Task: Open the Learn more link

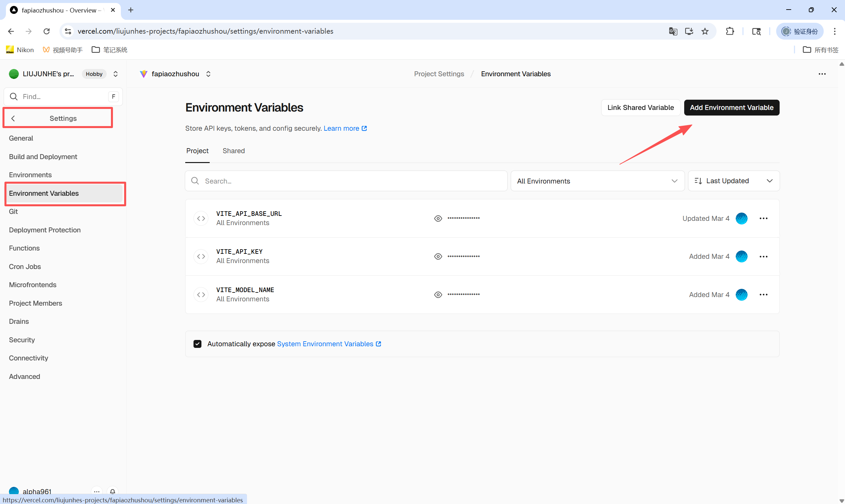Action: tap(344, 128)
